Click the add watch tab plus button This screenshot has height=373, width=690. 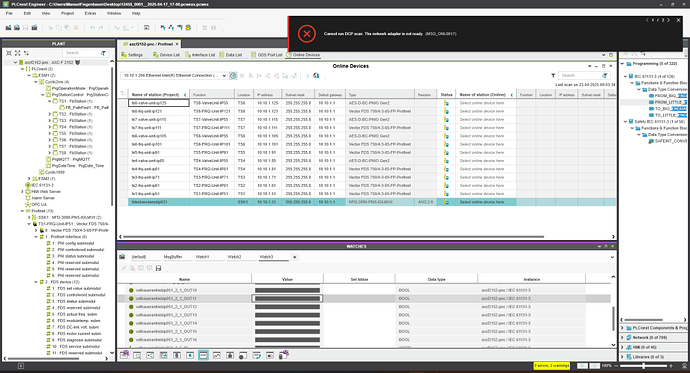pos(294,257)
